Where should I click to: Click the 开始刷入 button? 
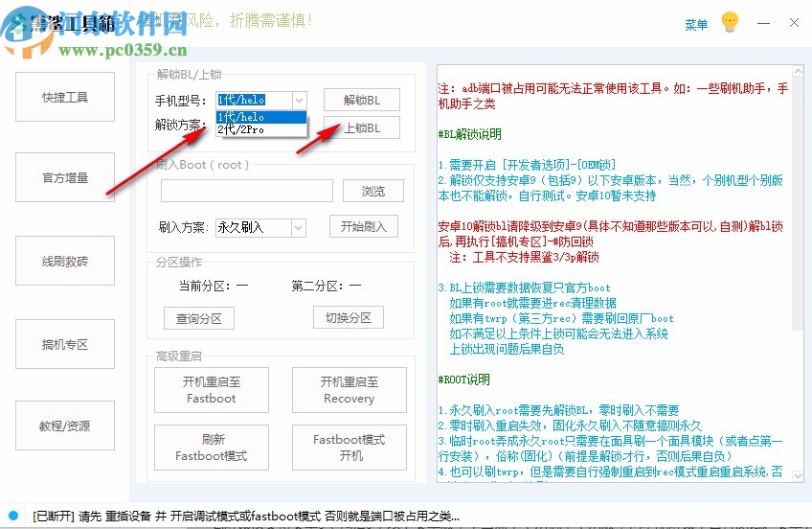tap(364, 226)
